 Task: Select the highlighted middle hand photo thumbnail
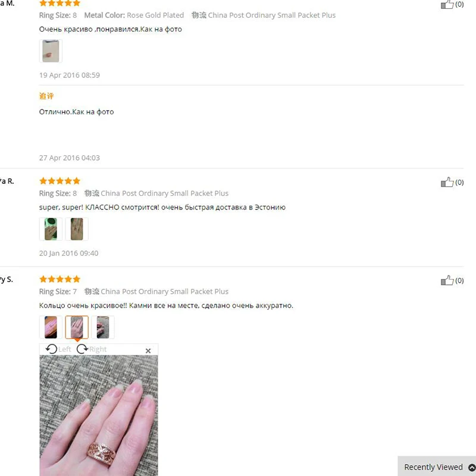[77, 327]
